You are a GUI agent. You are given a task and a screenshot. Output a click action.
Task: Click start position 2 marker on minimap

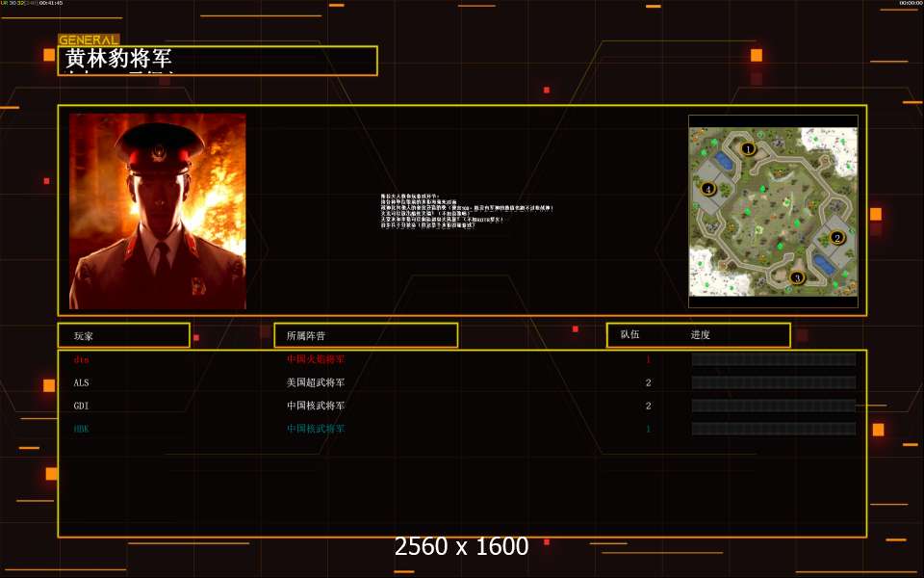click(x=836, y=238)
